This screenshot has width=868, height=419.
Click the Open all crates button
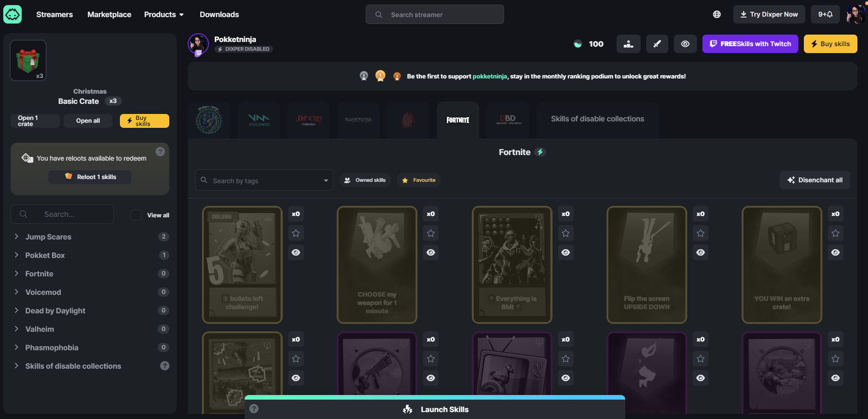click(x=88, y=121)
